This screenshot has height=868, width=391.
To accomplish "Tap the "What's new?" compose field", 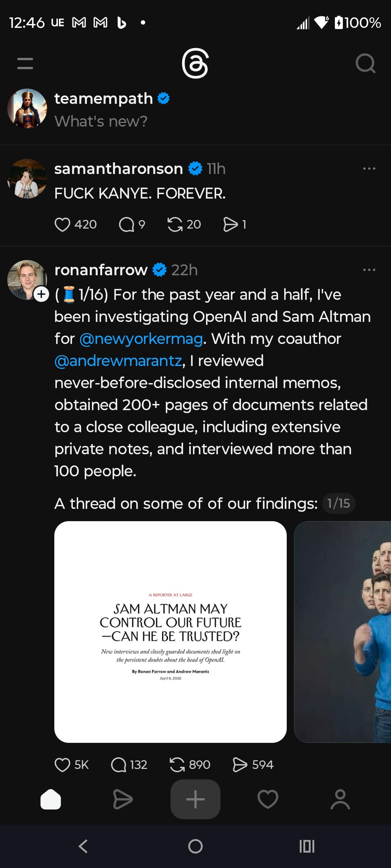I will tap(101, 122).
